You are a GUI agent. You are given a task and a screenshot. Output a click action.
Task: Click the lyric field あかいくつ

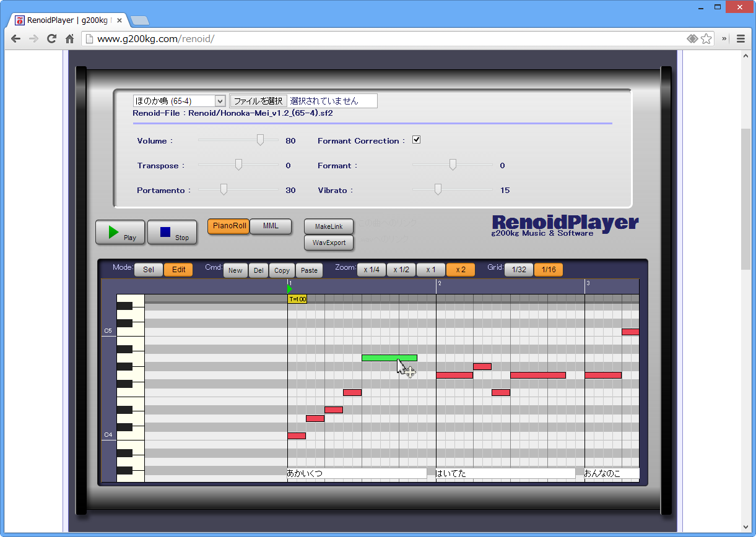tap(357, 473)
